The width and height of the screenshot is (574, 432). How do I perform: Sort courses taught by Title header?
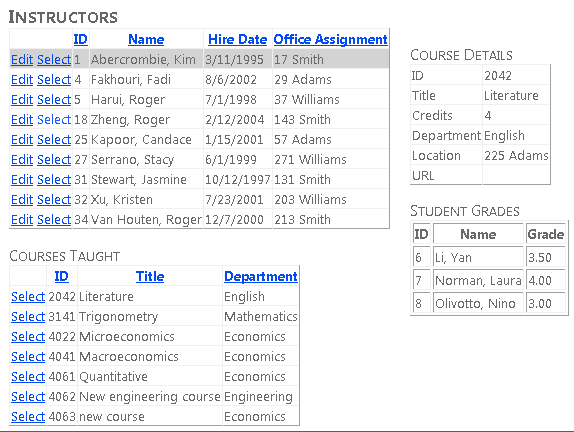click(150, 276)
